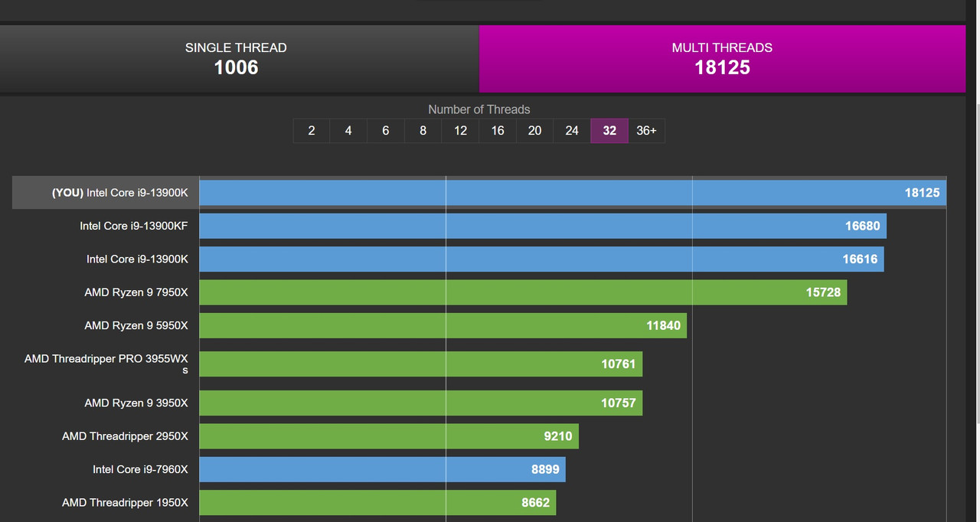Viewport: 980px width, 522px height.
Task: Pick the 16 threads option
Action: tap(498, 131)
